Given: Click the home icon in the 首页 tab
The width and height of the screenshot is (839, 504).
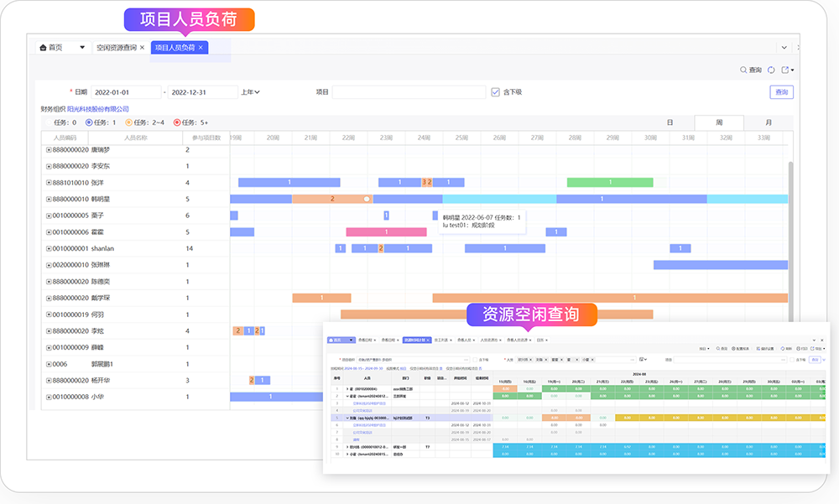Looking at the screenshot, I should [44, 48].
